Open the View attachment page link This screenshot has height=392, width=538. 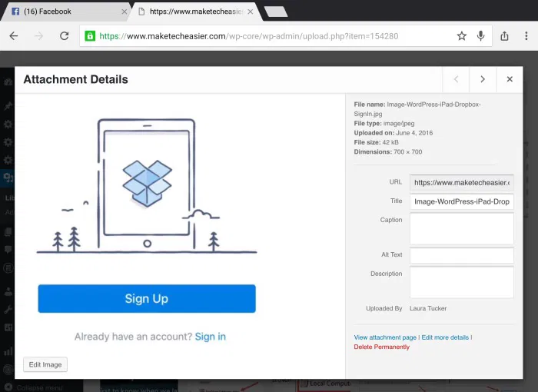point(385,337)
